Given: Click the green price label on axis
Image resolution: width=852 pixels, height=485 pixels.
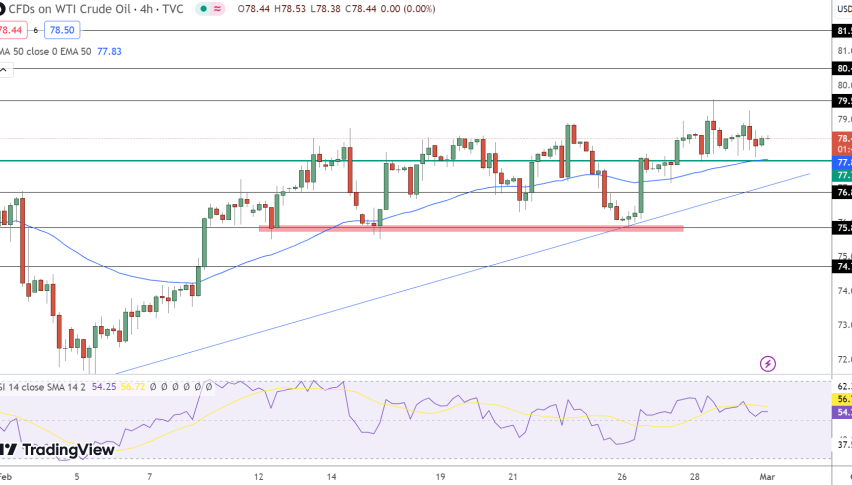Looking at the screenshot, I should click(x=842, y=175).
